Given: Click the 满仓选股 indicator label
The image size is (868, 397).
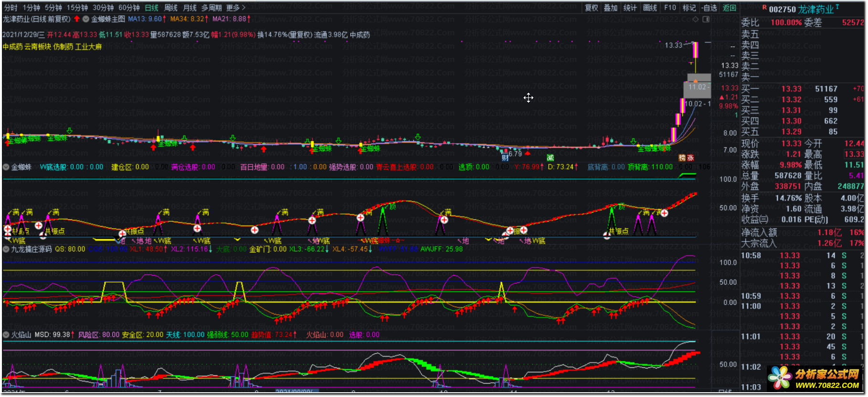Looking at the screenshot, I should point(185,167).
